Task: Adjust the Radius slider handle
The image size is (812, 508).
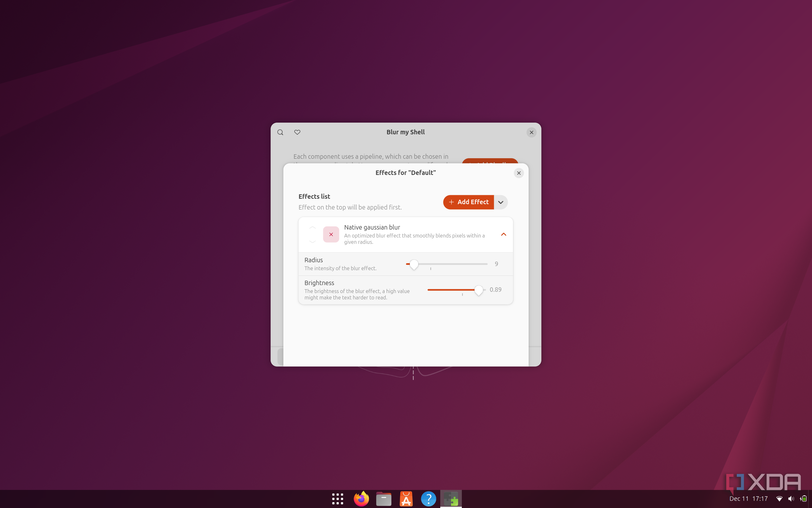Action: pos(414,264)
